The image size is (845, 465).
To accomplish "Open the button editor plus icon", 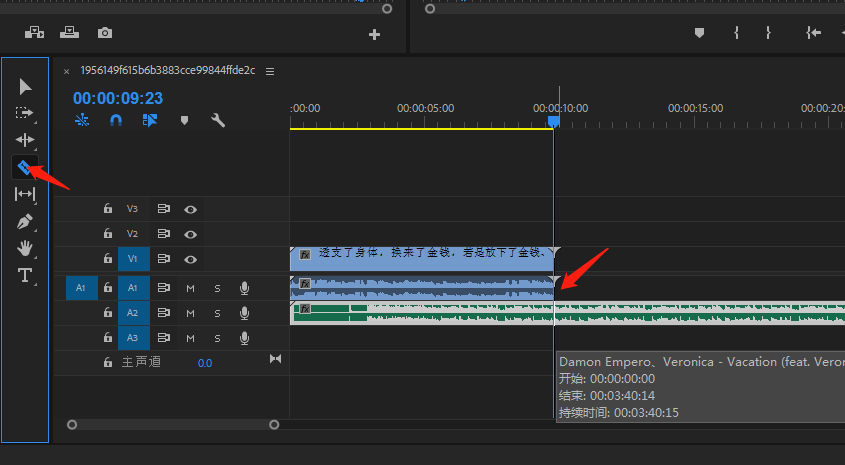I will coord(375,34).
